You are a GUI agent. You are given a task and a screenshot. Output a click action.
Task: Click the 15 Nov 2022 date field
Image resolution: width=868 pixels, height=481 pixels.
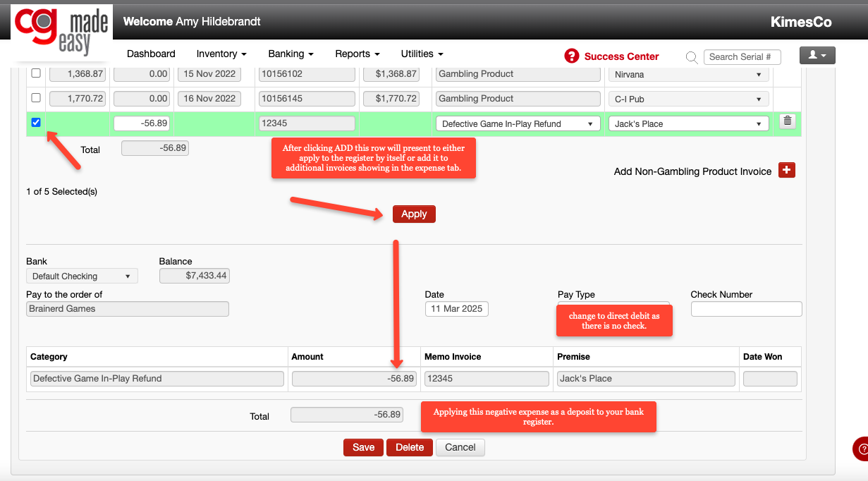209,74
